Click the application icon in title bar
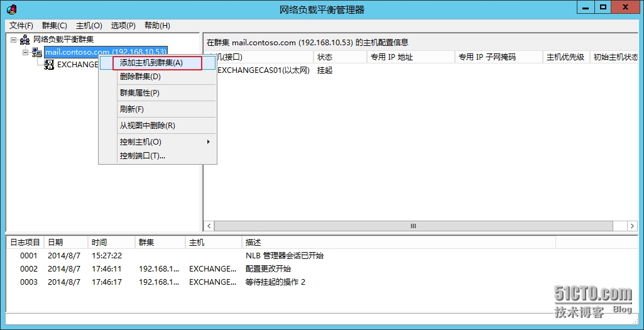Image resolution: width=644 pixels, height=330 pixels. [x=13, y=9]
